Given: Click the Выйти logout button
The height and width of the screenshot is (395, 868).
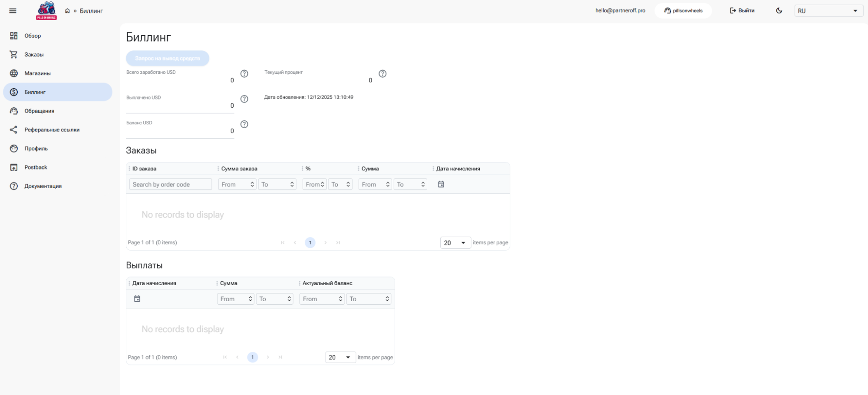Looking at the screenshot, I should coord(742,11).
